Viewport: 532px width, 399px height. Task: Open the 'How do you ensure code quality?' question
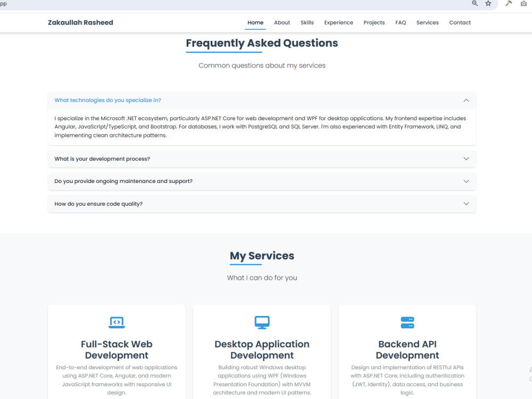(262, 204)
